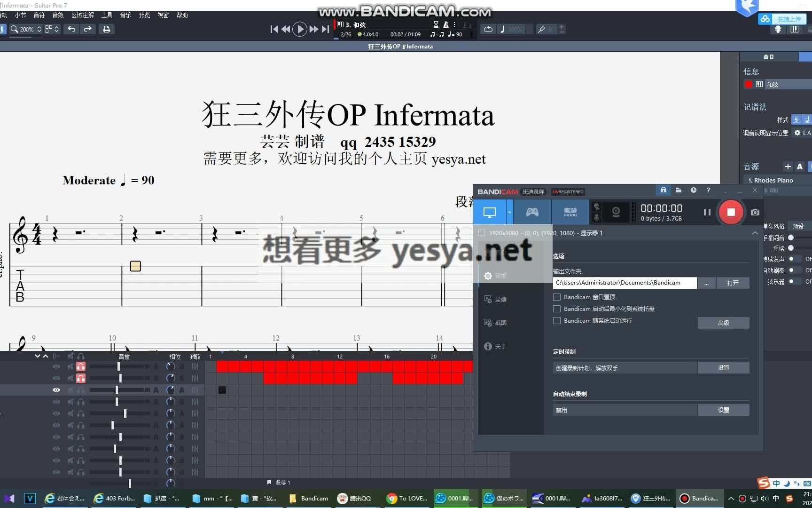Click 打开 button for output folder
Screen dimensions: 812x508
733,283
